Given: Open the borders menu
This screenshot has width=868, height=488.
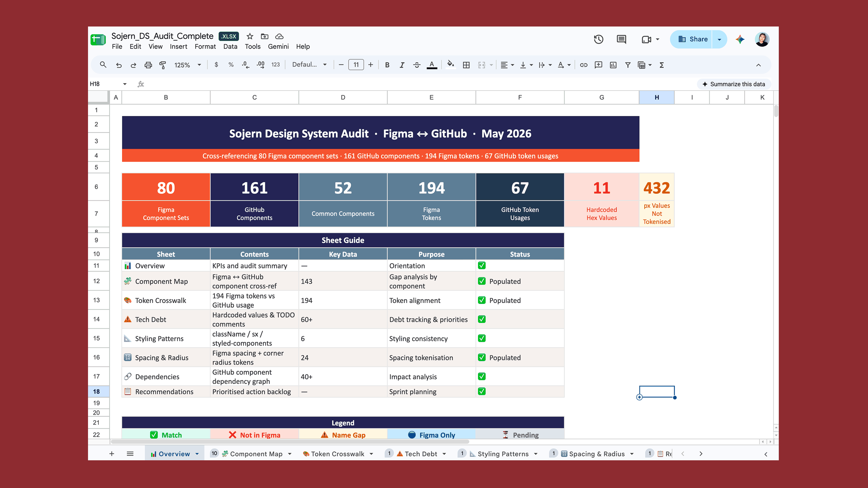Looking at the screenshot, I should click(x=466, y=65).
